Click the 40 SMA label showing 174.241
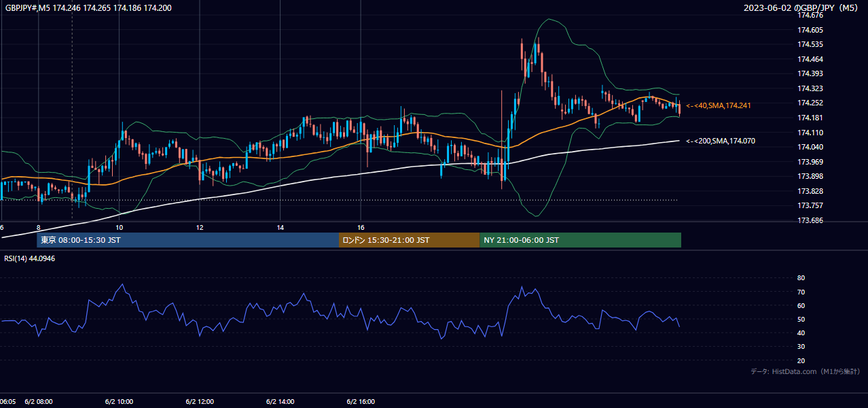The height and width of the screenshot is (408, 868). click(x=719, y=105)
